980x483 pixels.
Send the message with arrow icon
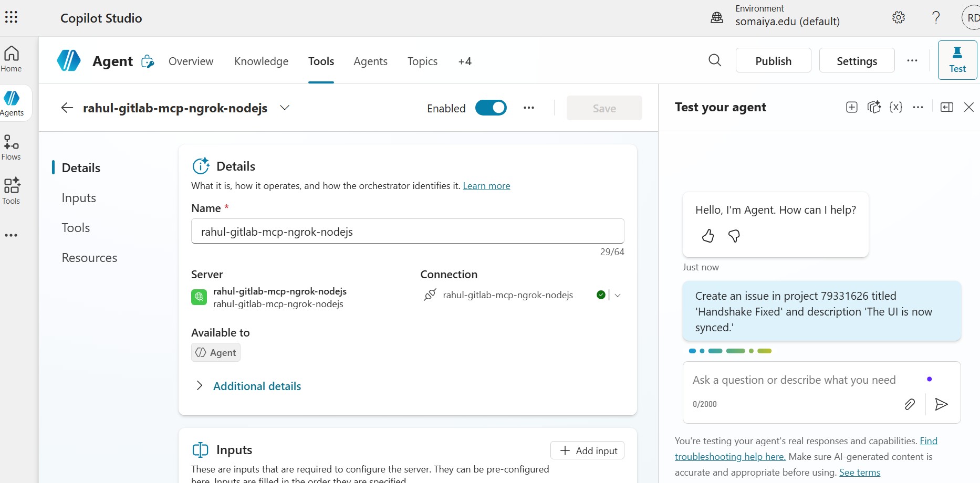click(941, 404)
